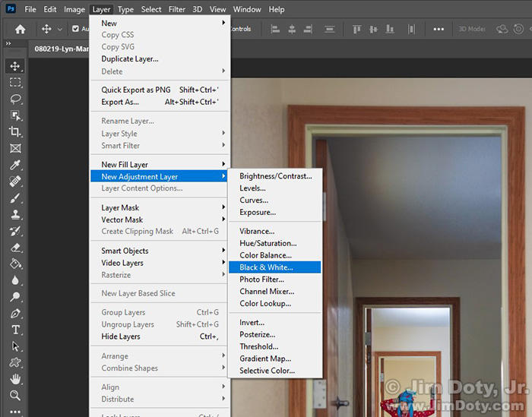Expand the New Fill Layer submenu
Screen dimensions: 532x417
pyautogui.click(x=160, y=164)
